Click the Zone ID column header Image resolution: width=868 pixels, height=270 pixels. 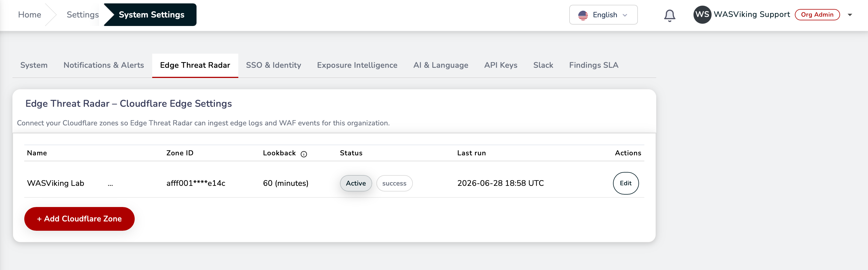[180, 153]
